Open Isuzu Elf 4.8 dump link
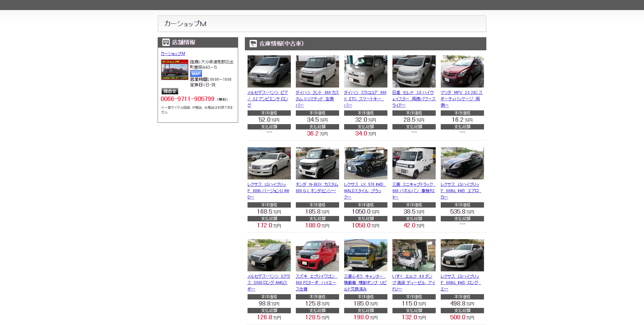The image size is (644, 325). 414,282
